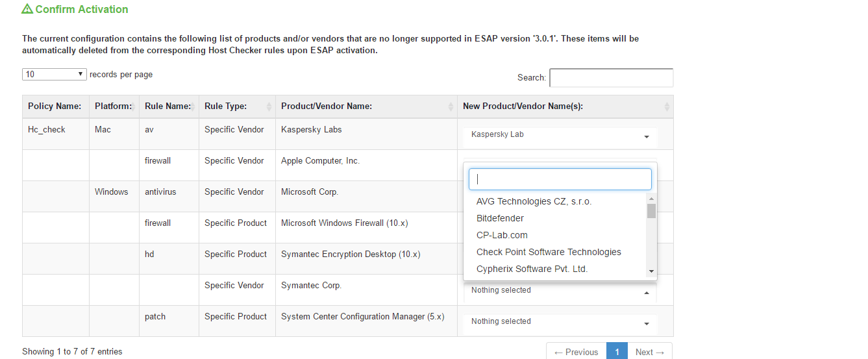Click the Previous page button
Screen dimensions: 868x359
click(576, 352)
